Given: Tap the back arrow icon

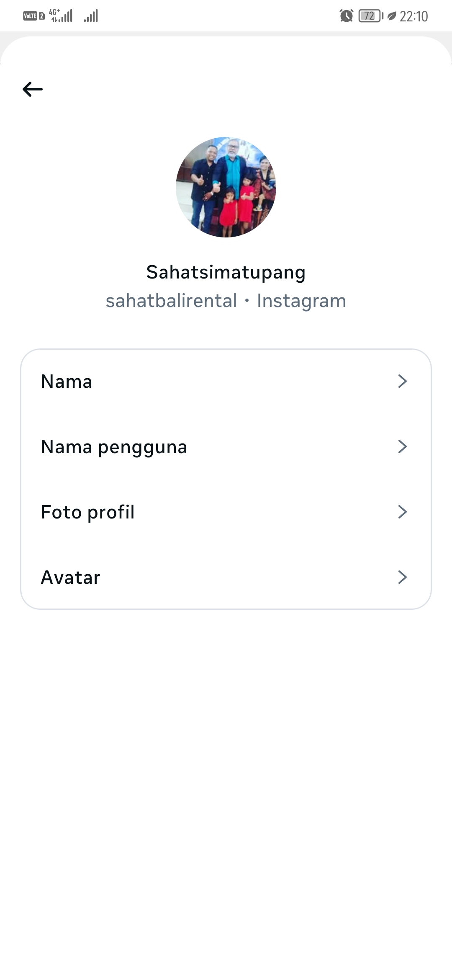Looking at the screenshot, I should pos(33,89).
